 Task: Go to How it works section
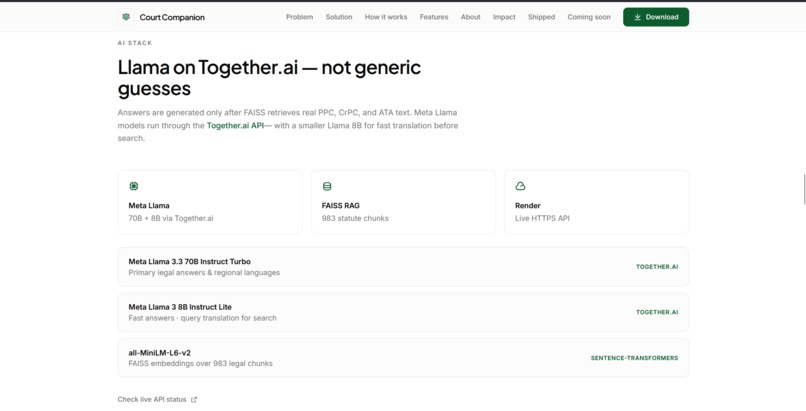pos(386,17)
